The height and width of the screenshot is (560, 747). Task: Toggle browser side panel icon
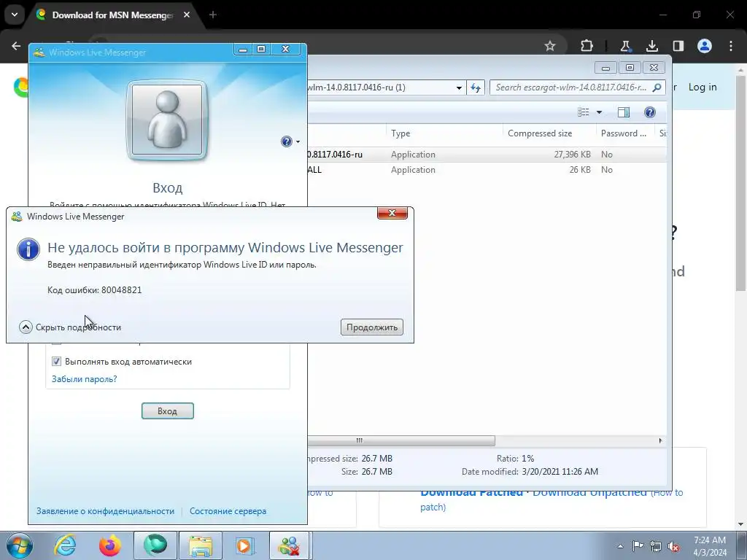coord(678,46)
